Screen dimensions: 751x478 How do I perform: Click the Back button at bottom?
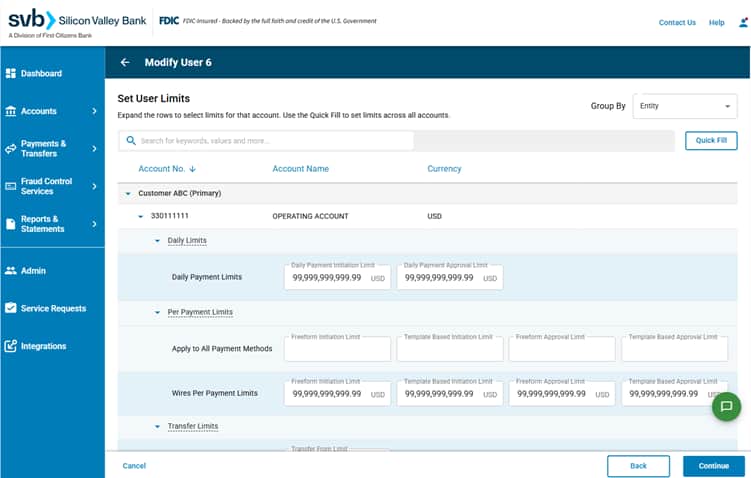coord(638,466)
